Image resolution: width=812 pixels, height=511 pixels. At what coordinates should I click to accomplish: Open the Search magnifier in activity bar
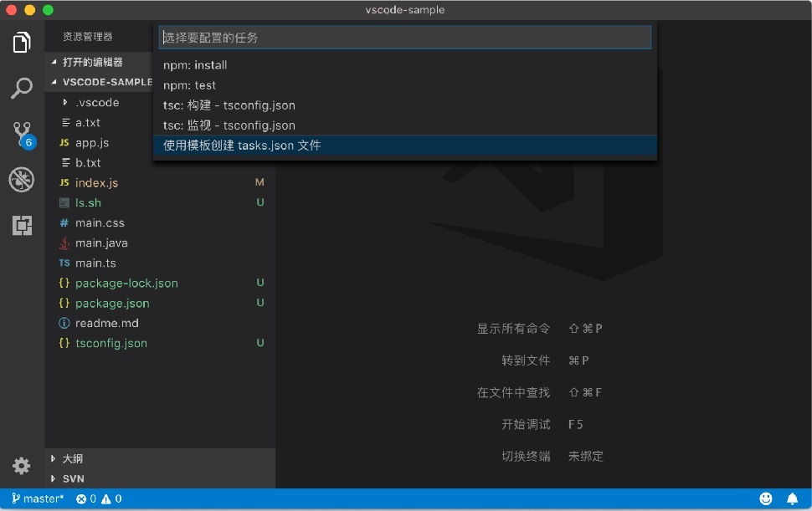(22, 89)
